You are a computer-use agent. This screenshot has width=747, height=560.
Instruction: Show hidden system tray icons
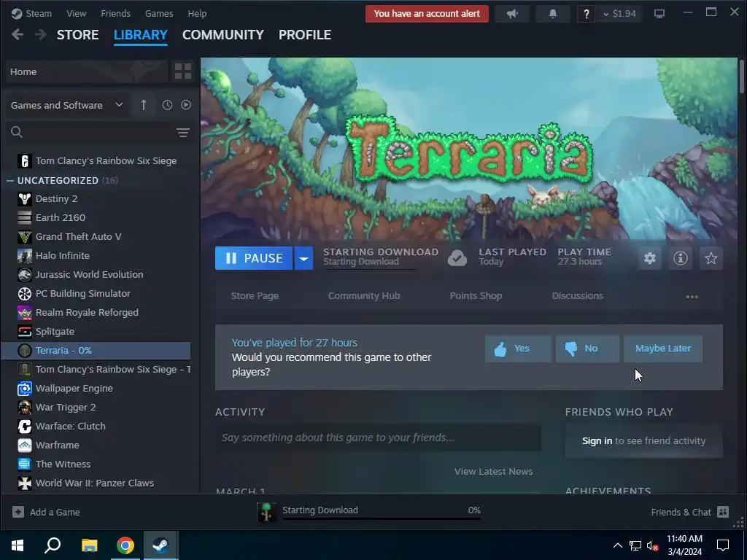[x=617, y=545]
